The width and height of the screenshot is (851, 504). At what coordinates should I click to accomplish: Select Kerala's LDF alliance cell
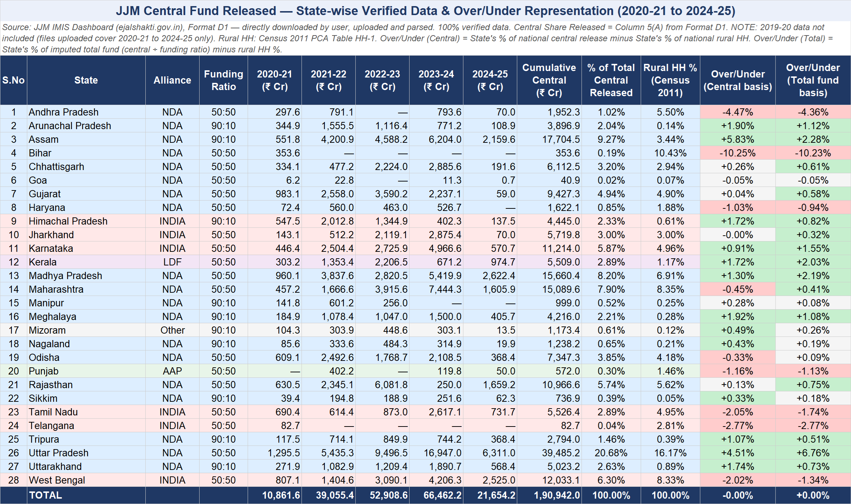coord(172,262)
